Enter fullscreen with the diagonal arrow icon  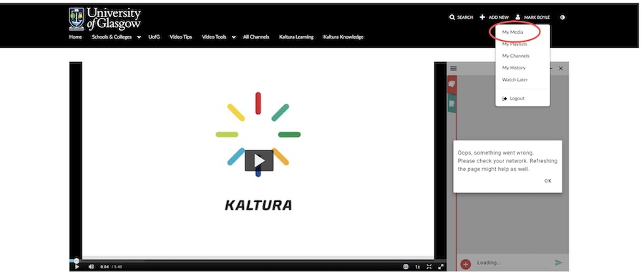(x=441, y=267)
